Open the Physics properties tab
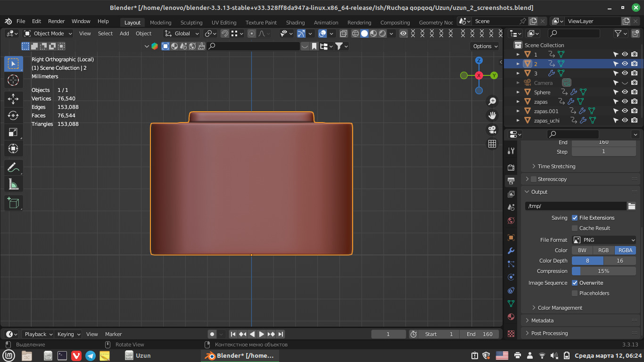The width and height of the screenshot is (644, 362). click(x=511, y=277)
